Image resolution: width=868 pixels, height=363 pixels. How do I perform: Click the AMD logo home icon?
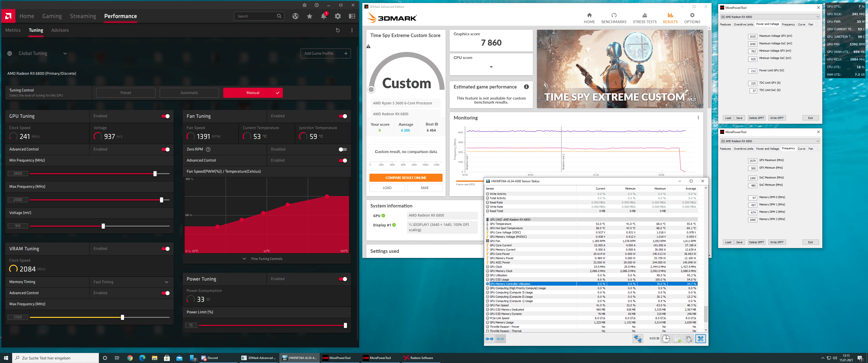pyautogui.click(x=8, y=16)
